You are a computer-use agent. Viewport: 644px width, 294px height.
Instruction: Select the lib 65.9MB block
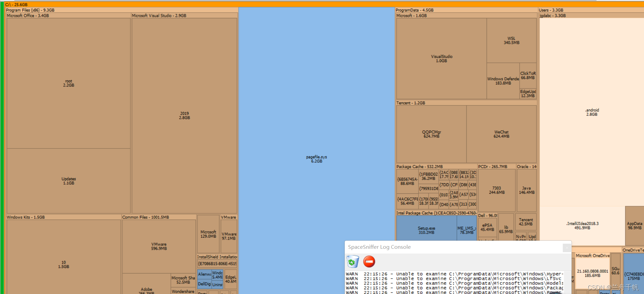pyautogui.click(x=506, y=227)
